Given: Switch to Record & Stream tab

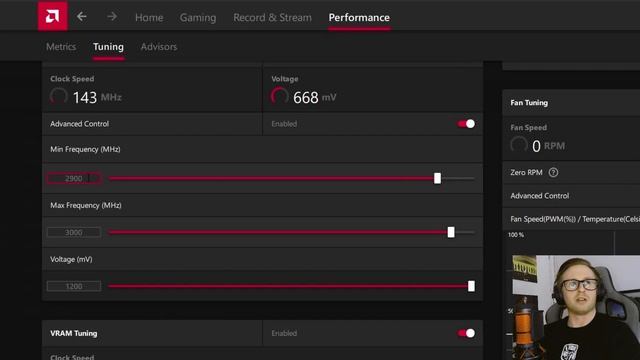Looking at the screenshot, I should coord(272,18).
